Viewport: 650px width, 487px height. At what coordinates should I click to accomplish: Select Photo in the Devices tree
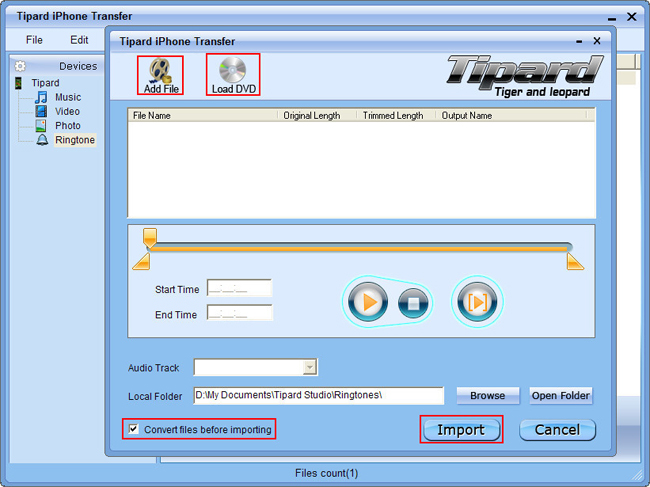pyautogui.click(x=68, y=126)
